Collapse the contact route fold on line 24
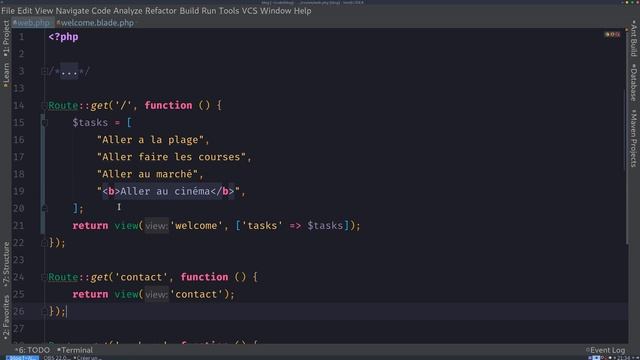Image resolution: width=640 pixels, height=360 pixels. [44, 277]
